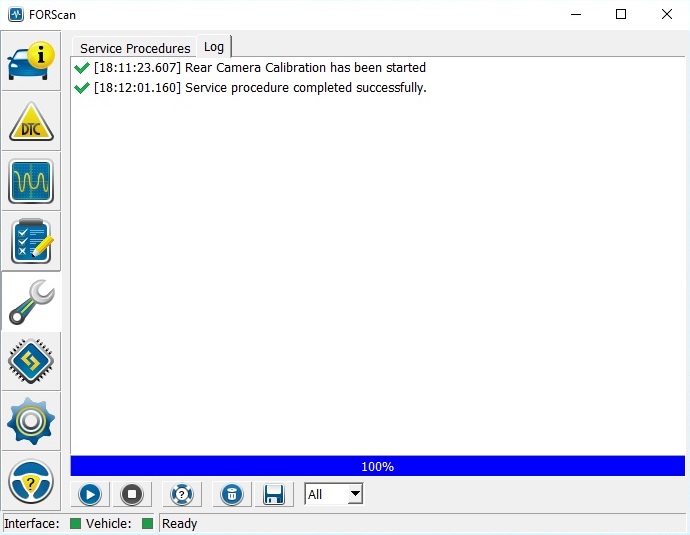Open the chip Configuration and Programming section
Viewport: 690px width, 535px height.
coord(31,361)
